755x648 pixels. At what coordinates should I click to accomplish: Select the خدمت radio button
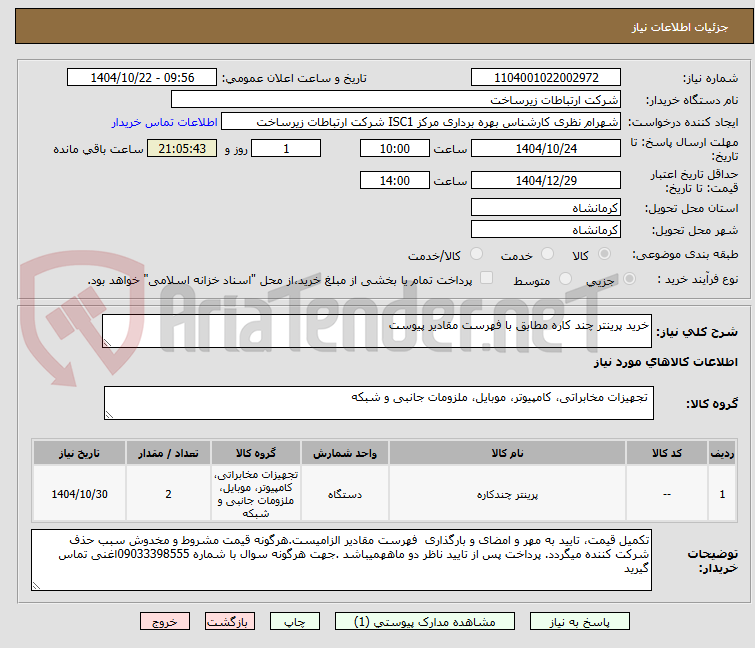547,254
